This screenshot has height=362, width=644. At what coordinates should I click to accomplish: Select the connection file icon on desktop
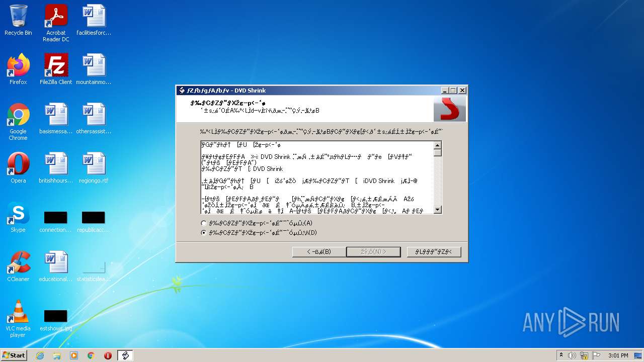pyautogui.click(x=56, y=222)
